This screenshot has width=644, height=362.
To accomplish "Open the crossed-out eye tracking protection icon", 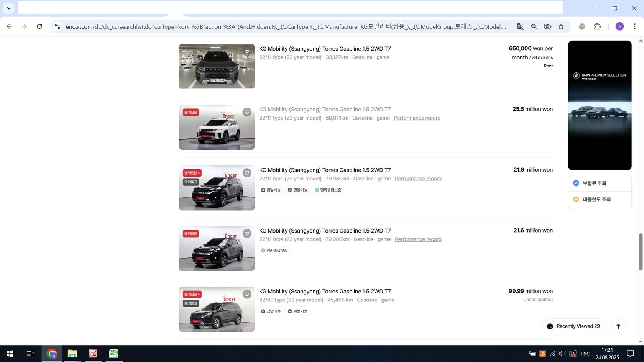I will click(547, 26).
